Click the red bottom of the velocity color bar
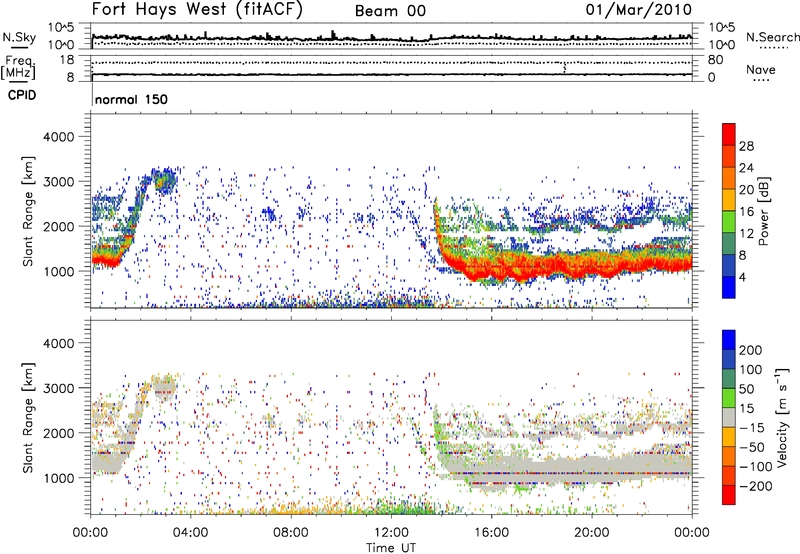The height and width of the screenshot is (554, 800). [729, 495]
